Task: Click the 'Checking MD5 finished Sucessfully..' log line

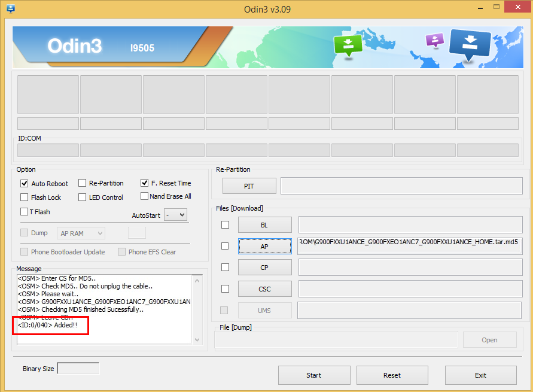Action: 81,309
